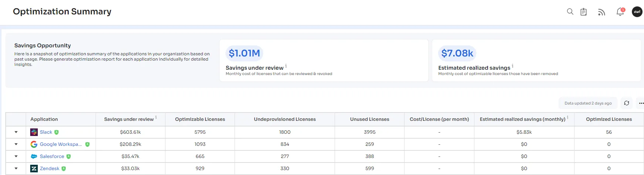Select the 665 optimizable licenses cell

point(200,156)
